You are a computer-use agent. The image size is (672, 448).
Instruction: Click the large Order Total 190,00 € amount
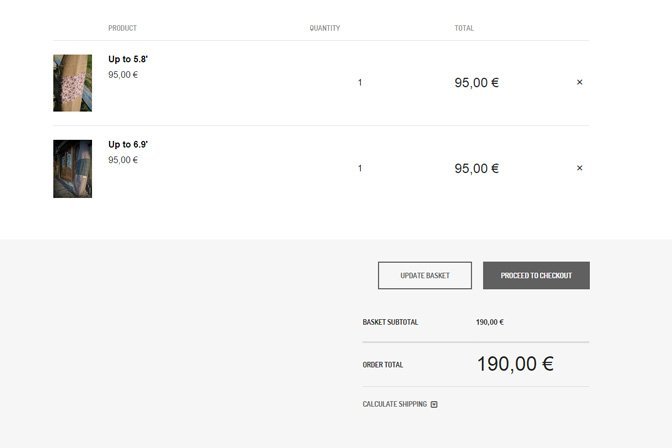coord(516,364)
